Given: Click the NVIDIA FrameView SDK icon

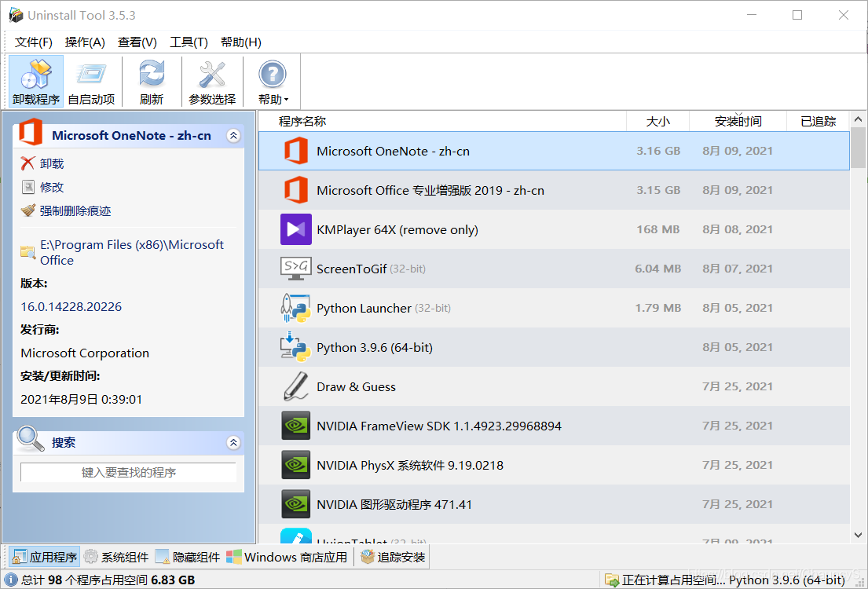Looking at the screenshot, I should coord(295,426).
